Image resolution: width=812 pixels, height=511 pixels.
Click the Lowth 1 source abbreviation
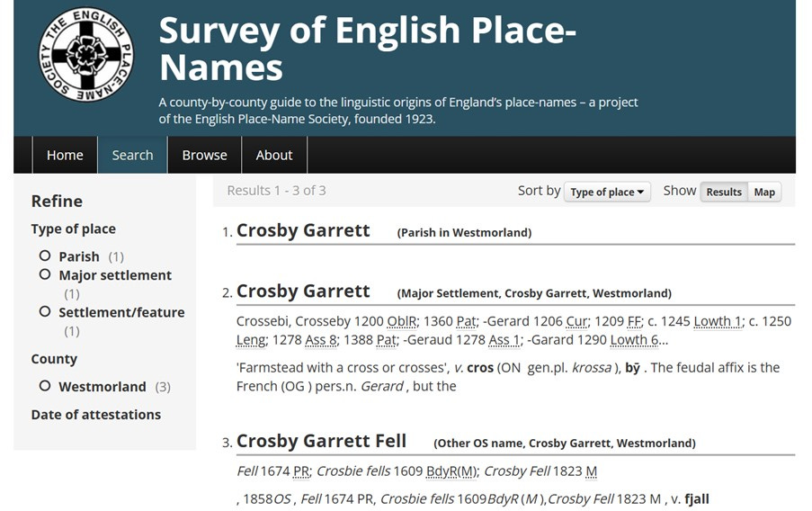(718, 321)
